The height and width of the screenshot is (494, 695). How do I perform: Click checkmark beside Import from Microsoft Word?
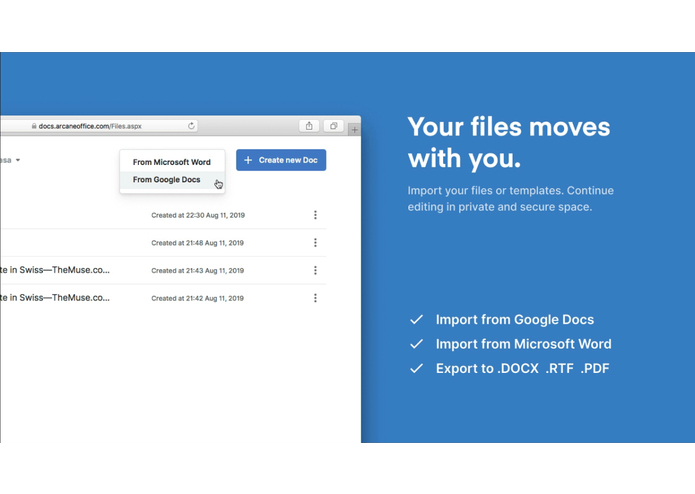coord(417,344)
